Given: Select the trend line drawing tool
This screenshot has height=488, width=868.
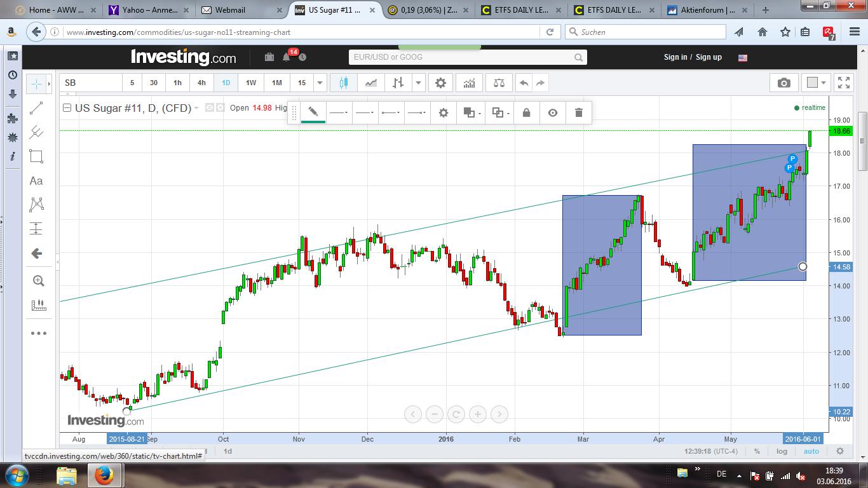Looking at the screenshot, I should (x=37, y=108).
